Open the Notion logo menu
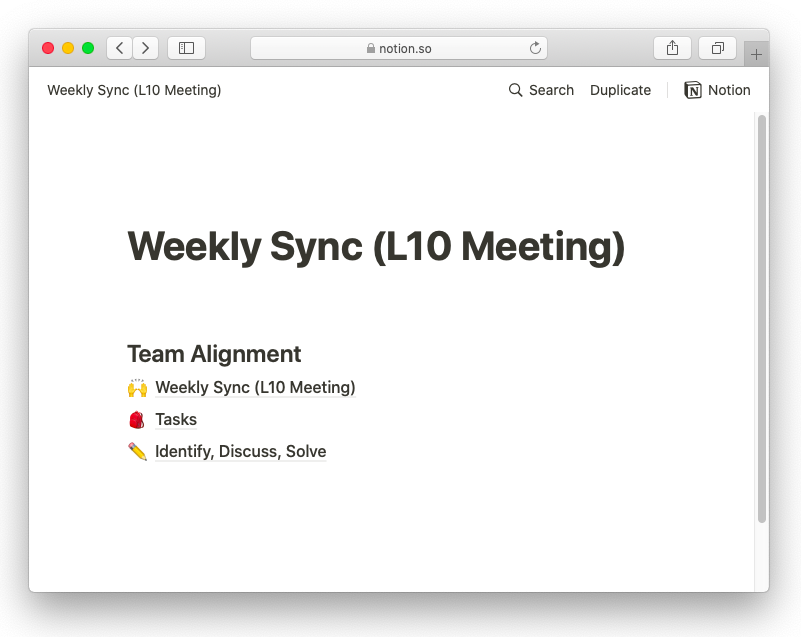Screen dimensions: 801x637 693,90
